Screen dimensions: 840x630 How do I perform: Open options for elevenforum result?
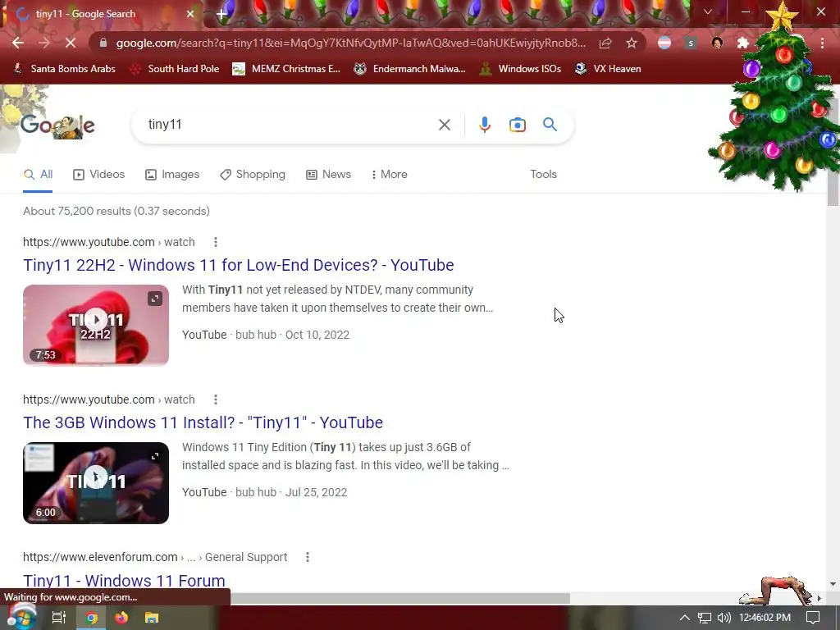tap(307, 557)
